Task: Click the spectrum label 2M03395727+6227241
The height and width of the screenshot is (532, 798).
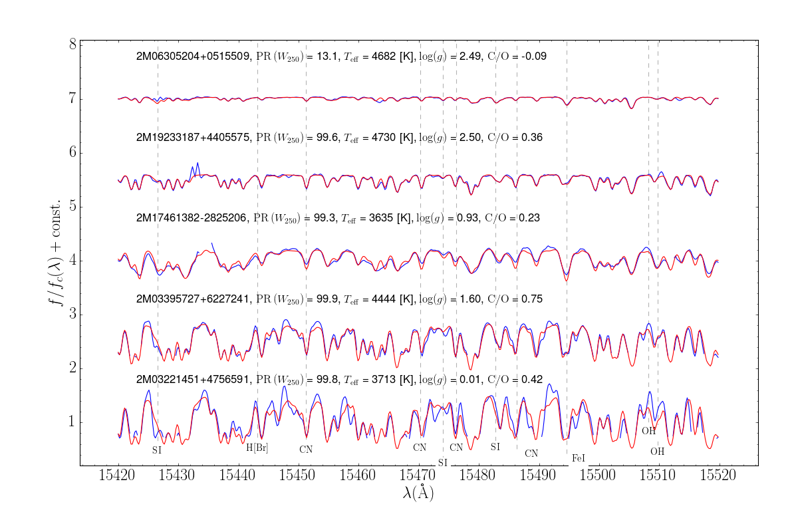Action: (x=193, y=299)
